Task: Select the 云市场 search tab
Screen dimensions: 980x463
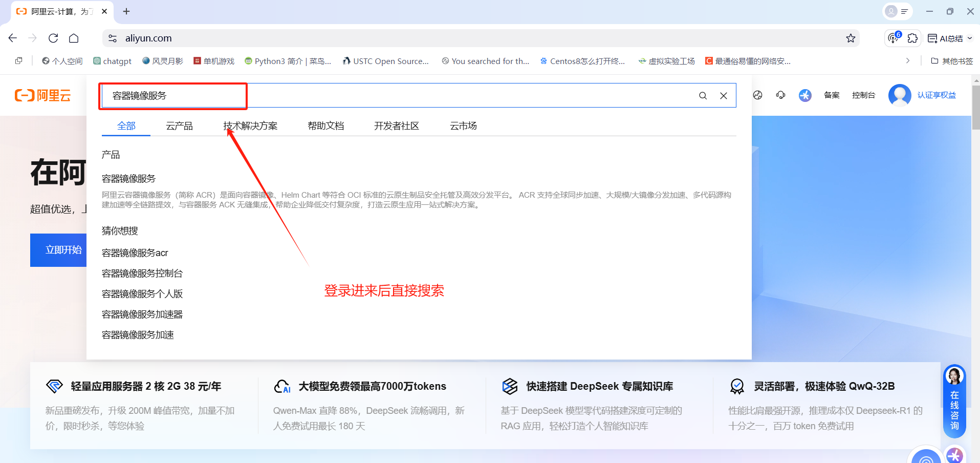Action: pyautogui.click(x=463, y=125)
